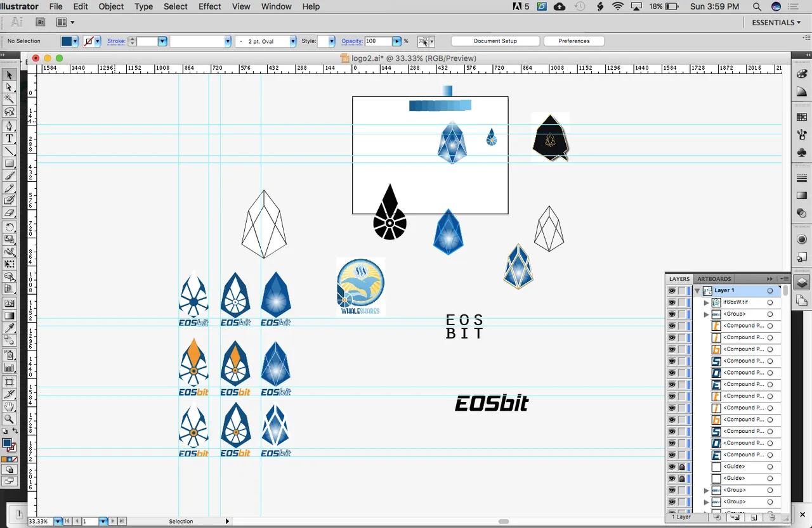The image size is (812, 528).
Task: Open the Layers panel flyout menu
Action: coord(785,279)
